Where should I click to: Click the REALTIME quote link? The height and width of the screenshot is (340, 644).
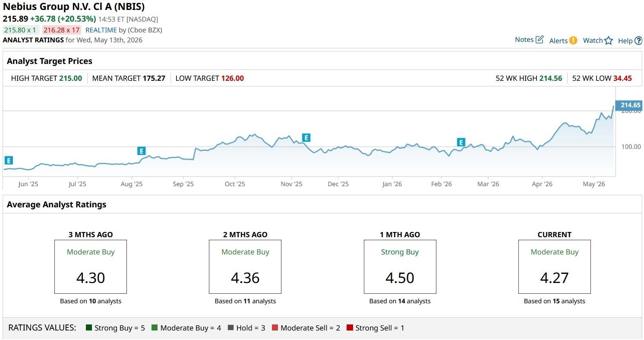(101, 30)
